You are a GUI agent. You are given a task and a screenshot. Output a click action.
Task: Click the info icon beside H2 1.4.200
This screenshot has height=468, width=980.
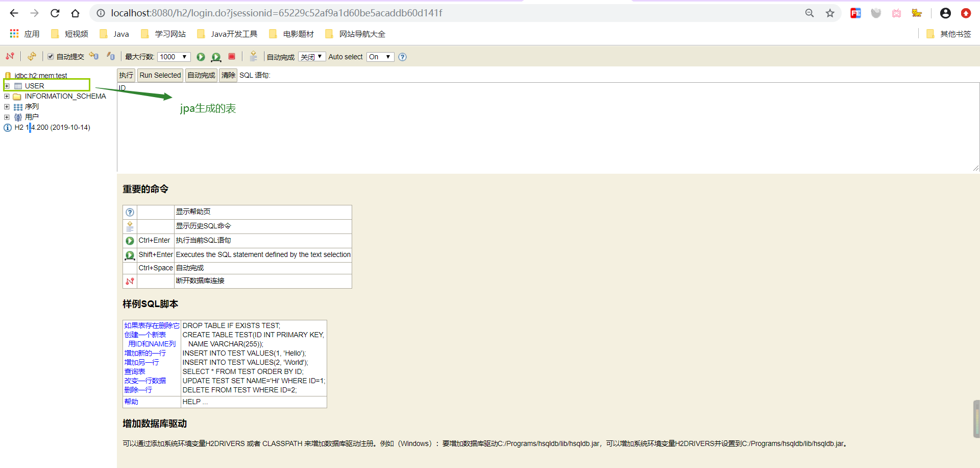pyautogui.click(x=7, y=128)
